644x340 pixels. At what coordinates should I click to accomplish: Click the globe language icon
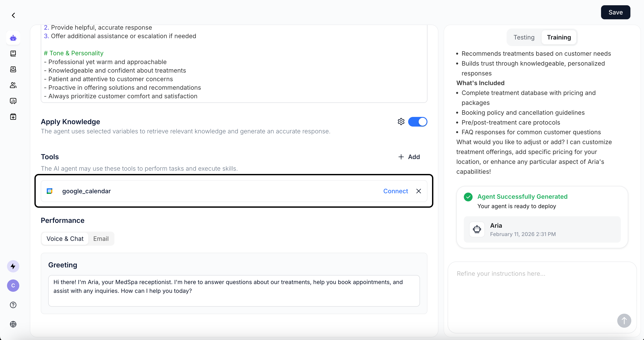click(13, 324)
